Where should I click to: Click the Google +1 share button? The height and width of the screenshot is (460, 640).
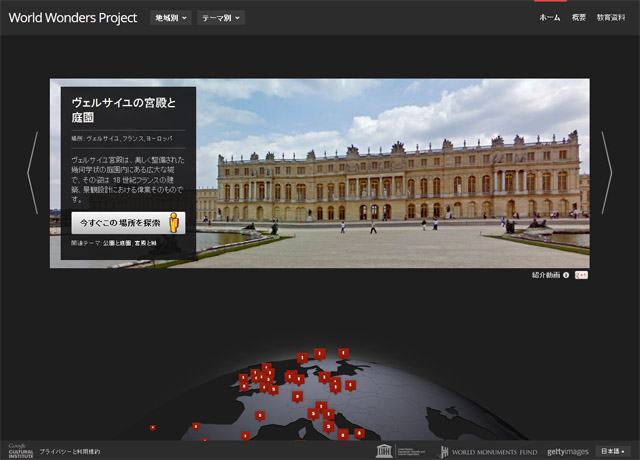(x=581, y=275)
